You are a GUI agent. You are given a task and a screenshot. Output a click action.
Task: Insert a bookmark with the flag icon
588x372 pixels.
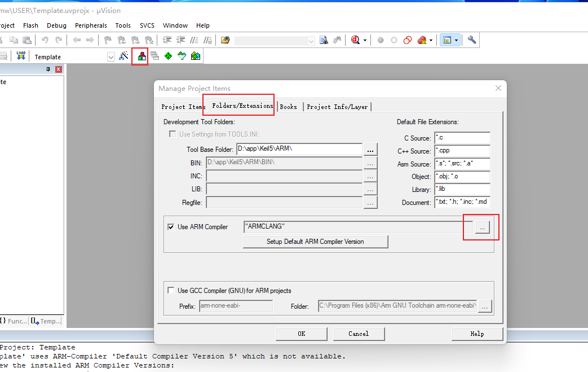point(108,40)
